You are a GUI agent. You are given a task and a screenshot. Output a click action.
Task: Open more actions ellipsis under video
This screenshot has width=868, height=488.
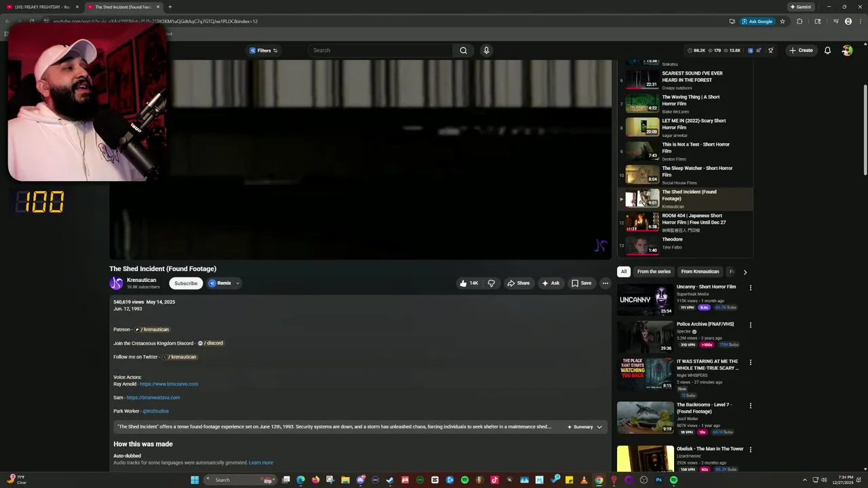605,283
